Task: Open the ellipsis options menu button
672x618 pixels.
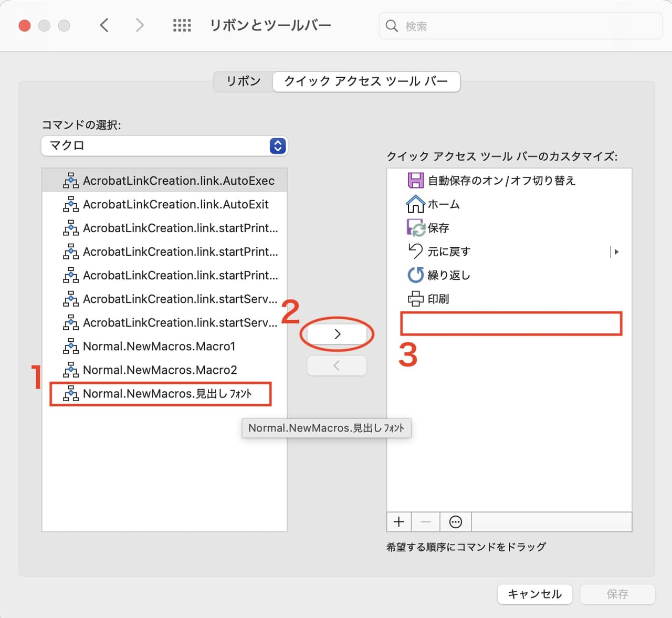Action: (456, 522)
